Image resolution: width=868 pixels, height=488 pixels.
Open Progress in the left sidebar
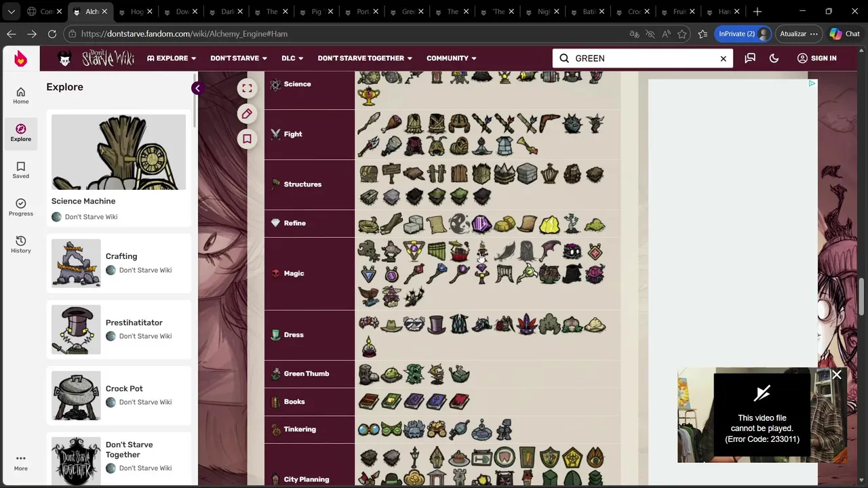20,207
